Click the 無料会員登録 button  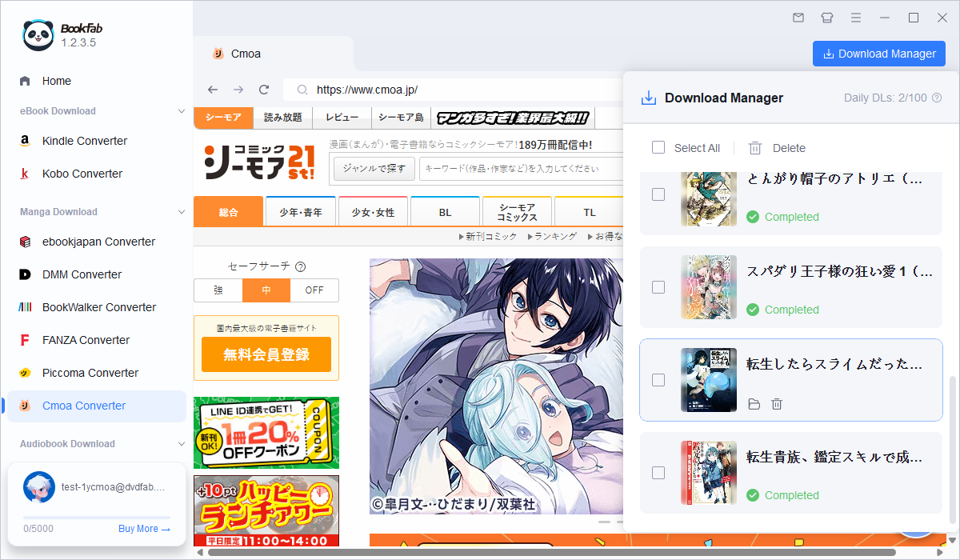(266, 354)
